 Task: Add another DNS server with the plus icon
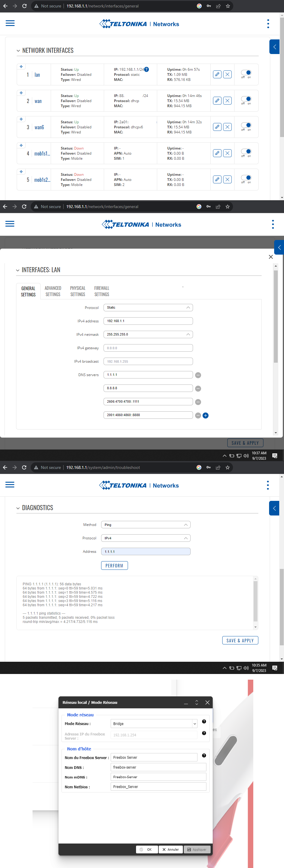[206, 415]
